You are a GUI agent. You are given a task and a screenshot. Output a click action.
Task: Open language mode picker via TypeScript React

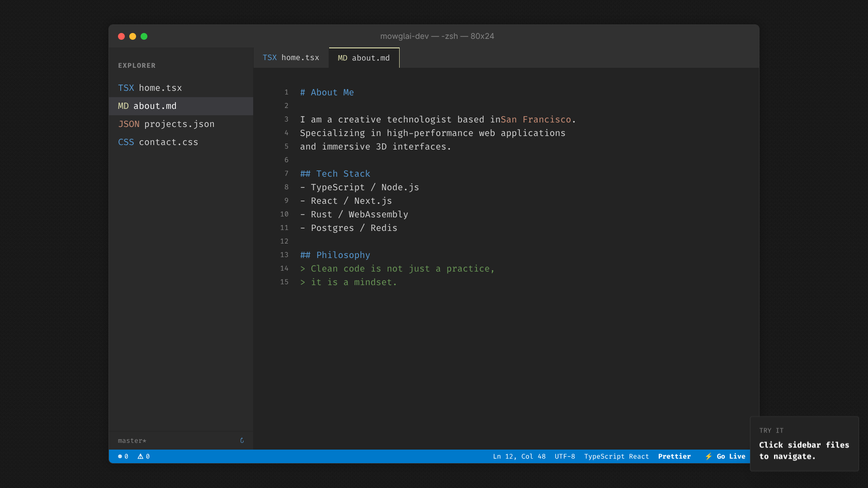pos(617,456)
